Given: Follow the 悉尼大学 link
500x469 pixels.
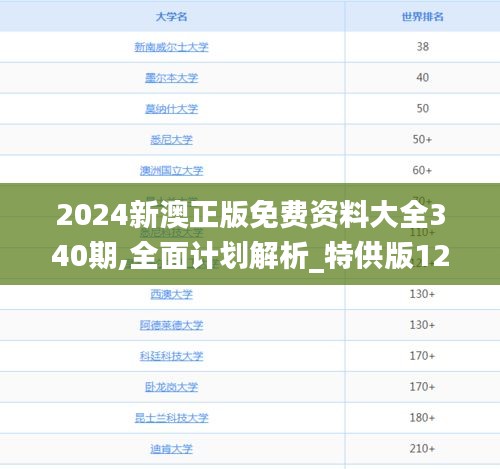Looking at the screenshot, I should click(171, 140).
